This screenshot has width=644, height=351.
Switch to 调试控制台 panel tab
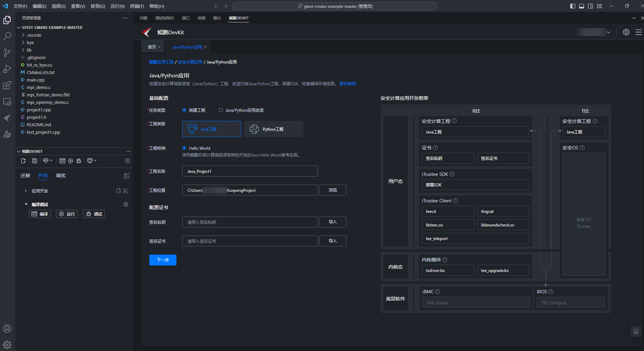point(165,18)
